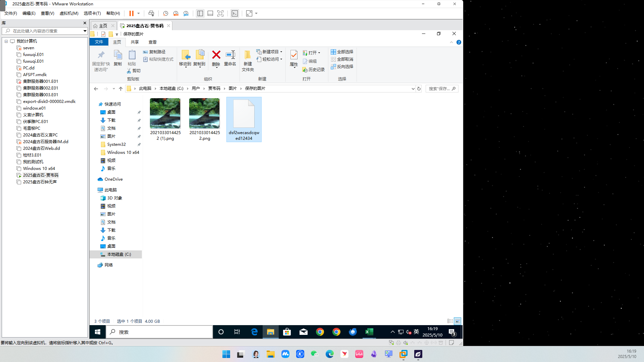Open the VMware console view icon

click(235, 13)
